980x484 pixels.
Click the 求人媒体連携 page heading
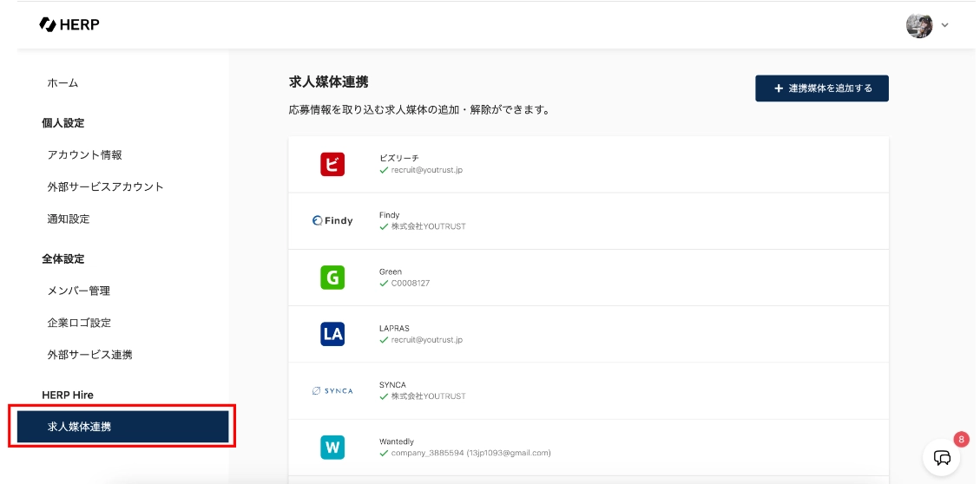click(x=329, y=82)
